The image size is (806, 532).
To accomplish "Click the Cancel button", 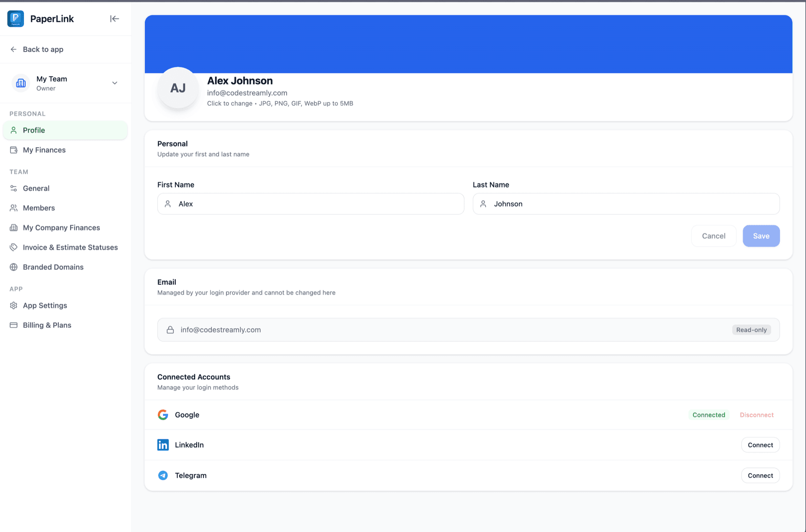I will (713, 236).
